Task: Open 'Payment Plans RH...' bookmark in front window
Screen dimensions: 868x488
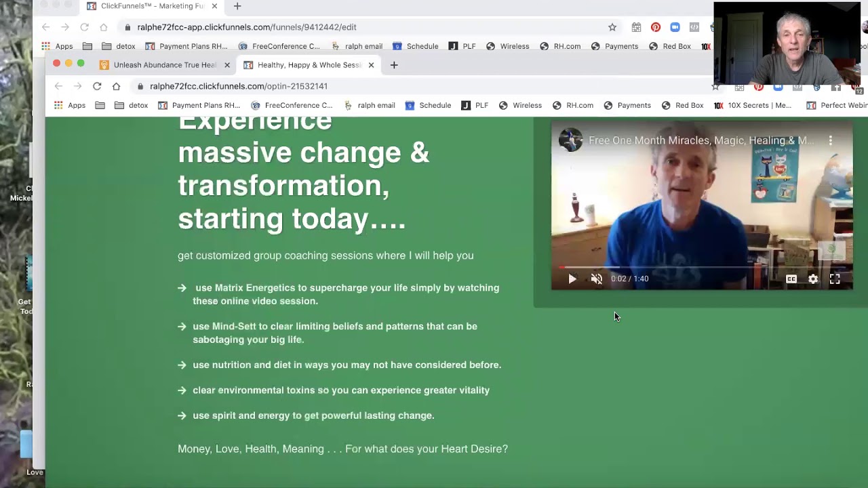Action: coord(199,105)
